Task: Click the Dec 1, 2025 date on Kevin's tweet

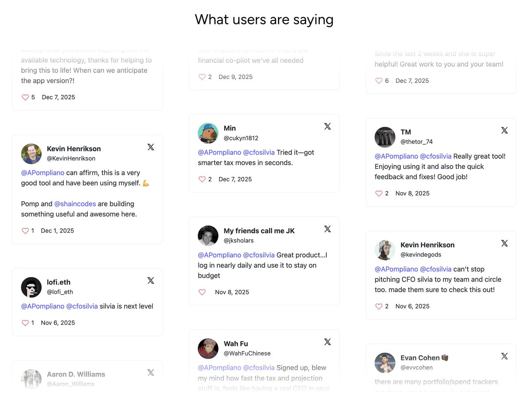Action: pyautogui.click(x=58, y=231)
